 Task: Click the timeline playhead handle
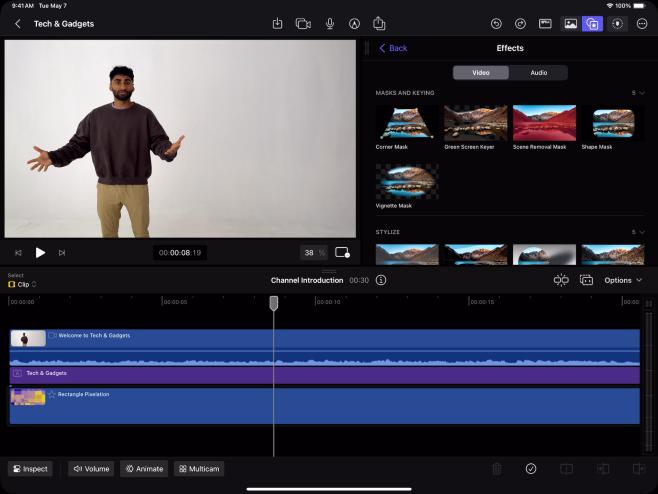point(273,302)
